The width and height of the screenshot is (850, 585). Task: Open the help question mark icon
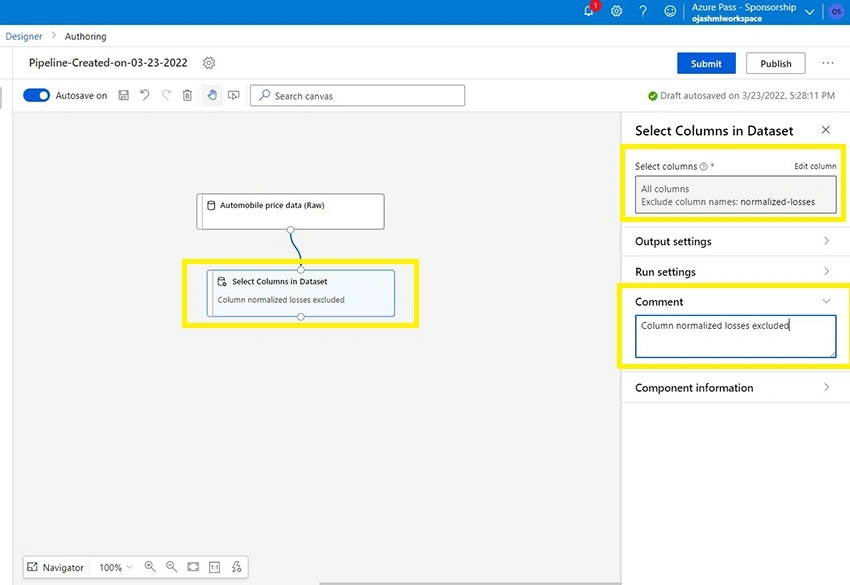pos(643,11)
